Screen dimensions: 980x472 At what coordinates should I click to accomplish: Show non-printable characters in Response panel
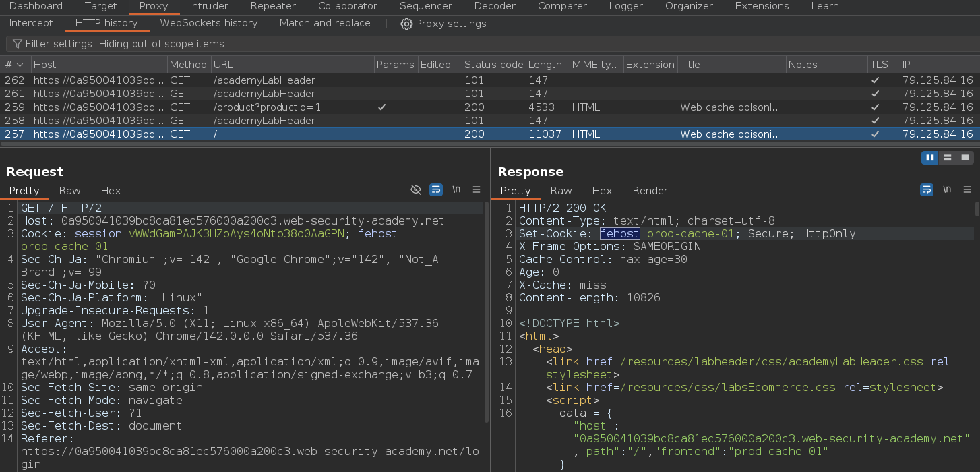947,190
